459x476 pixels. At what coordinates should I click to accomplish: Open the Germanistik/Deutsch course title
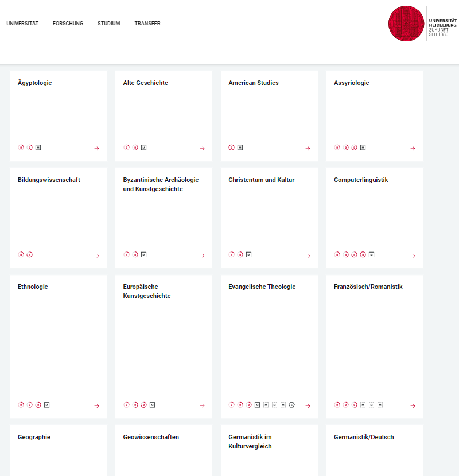pos(364,438)
